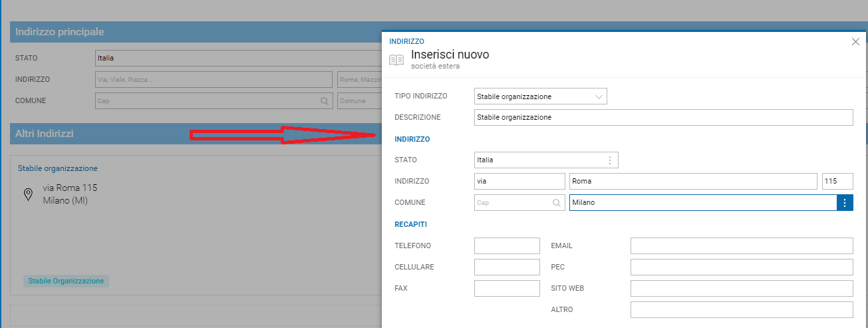Click the dialog Stato field showing Italia
The width and height of the screenshot is (868, 328).
point(546,160)
